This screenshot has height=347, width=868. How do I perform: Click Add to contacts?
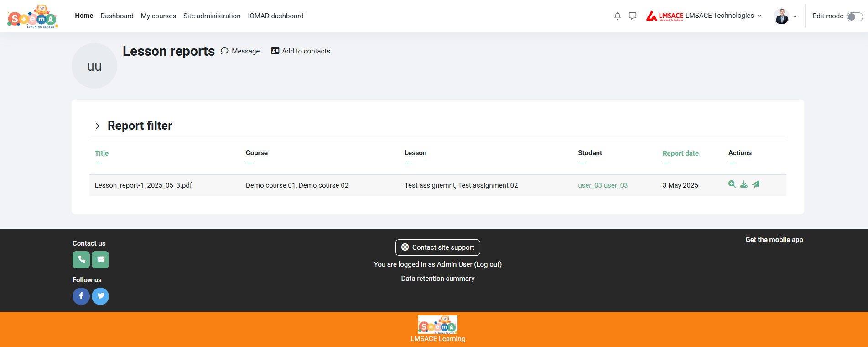301,51
